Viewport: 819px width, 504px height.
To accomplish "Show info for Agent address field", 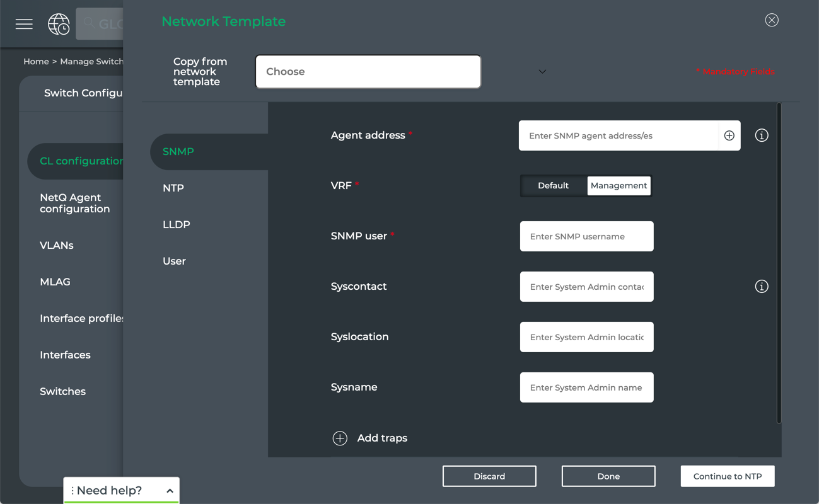I will click(762, 135).
